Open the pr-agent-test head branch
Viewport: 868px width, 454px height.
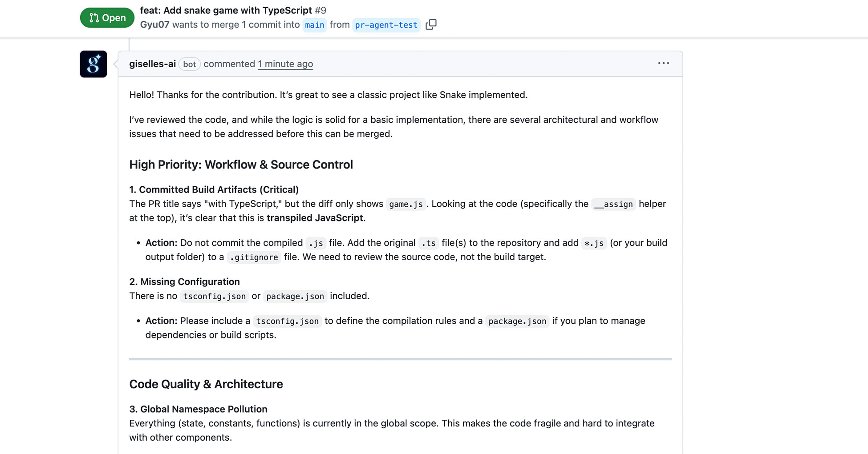[386, 25]
